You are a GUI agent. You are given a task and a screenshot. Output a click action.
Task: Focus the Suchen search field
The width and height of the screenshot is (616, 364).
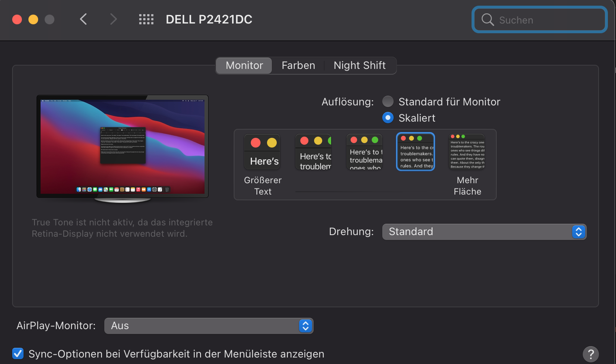coord(540,19)
